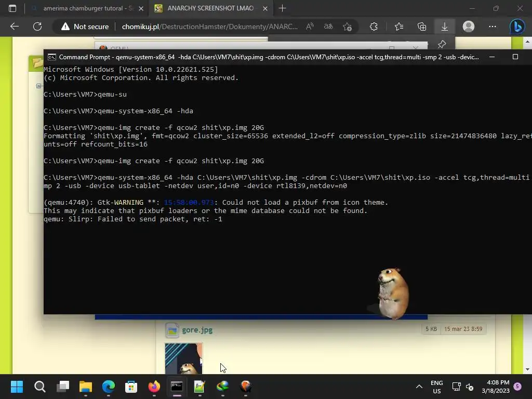
Task: Select Command Prompt taskbar icon
Action: pyautogui.click(x=177, y=387)
